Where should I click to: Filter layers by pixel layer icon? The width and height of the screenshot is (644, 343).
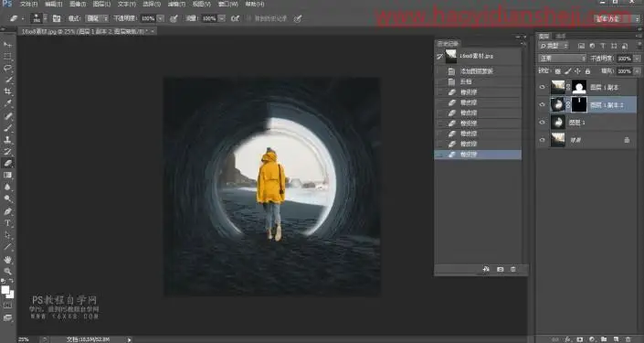click(581, 46)
